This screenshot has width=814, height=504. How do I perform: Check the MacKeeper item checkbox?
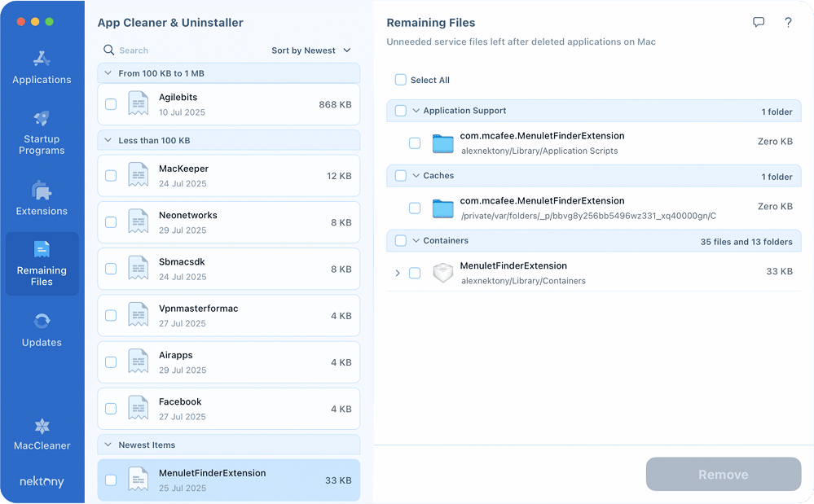(x=111, y=176)
